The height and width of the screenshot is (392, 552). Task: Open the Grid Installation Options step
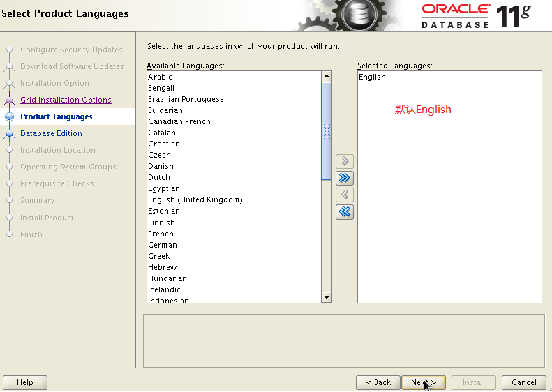66,100
